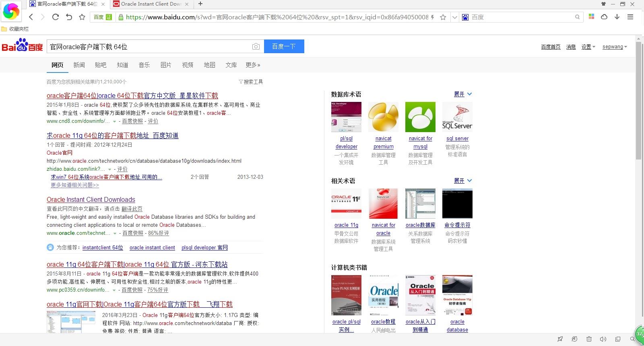Open the 收藏夹栏 favorites folder
This screenshot has height=346, width=644.
click(15, 29)
